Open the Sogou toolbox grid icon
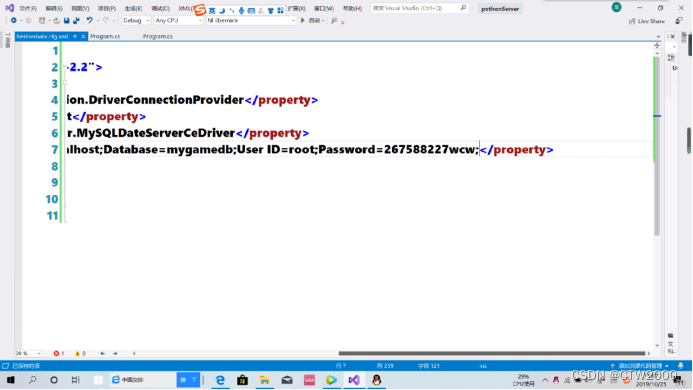 [280, 10]
